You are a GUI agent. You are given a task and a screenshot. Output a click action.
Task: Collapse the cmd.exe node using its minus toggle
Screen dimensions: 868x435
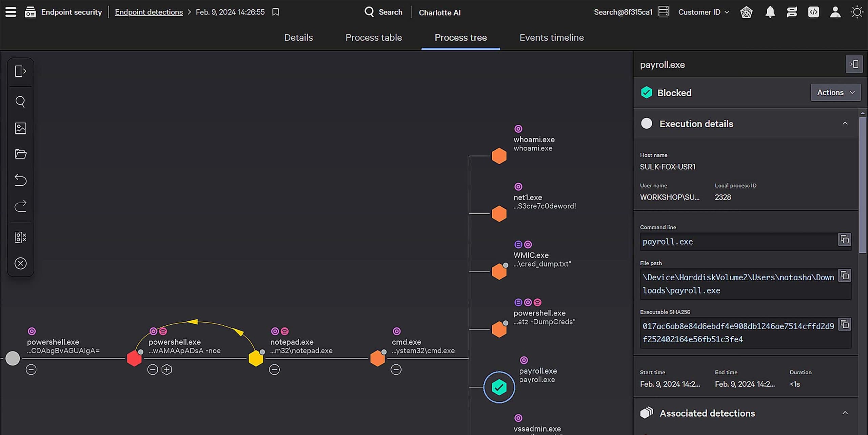coord(396,369)
